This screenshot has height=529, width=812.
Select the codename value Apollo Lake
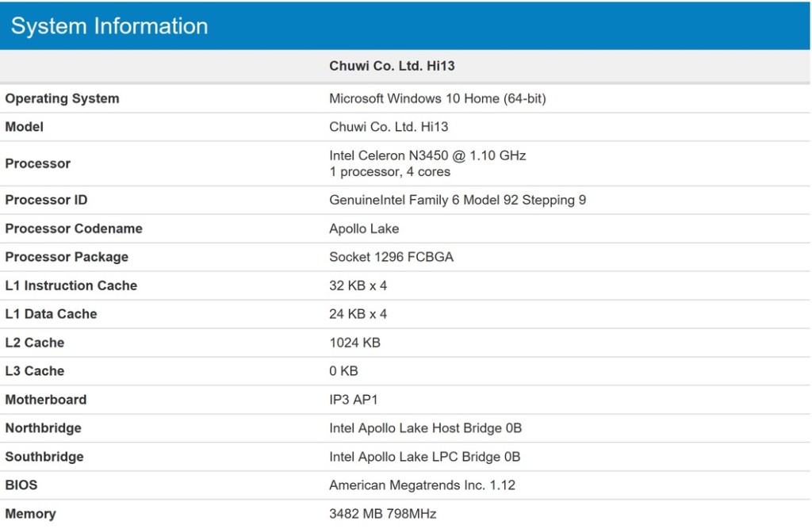[x=364, y=228]
